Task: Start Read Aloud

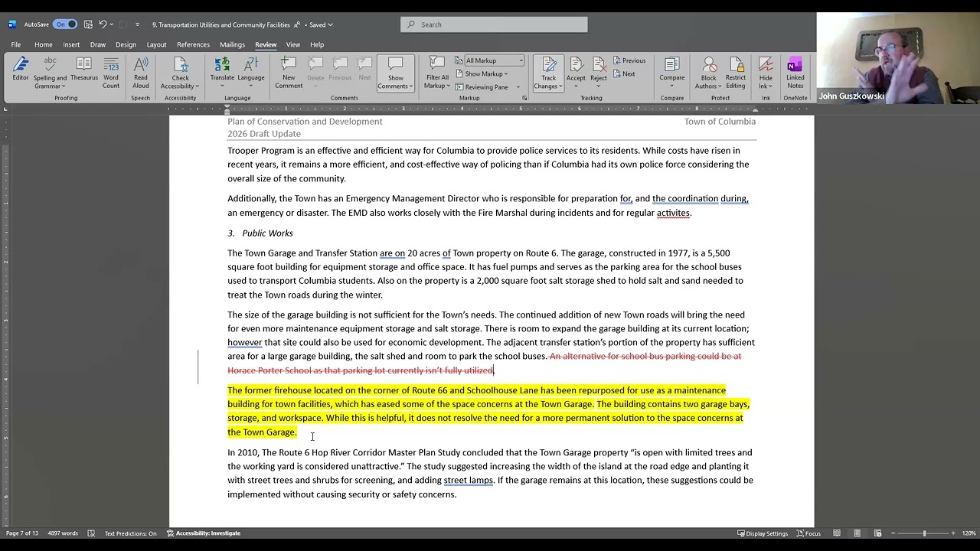Action: (141, 73)
